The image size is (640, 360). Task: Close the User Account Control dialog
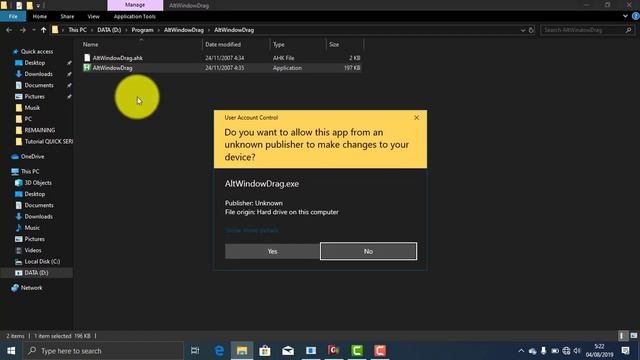[x=416, y=118]
